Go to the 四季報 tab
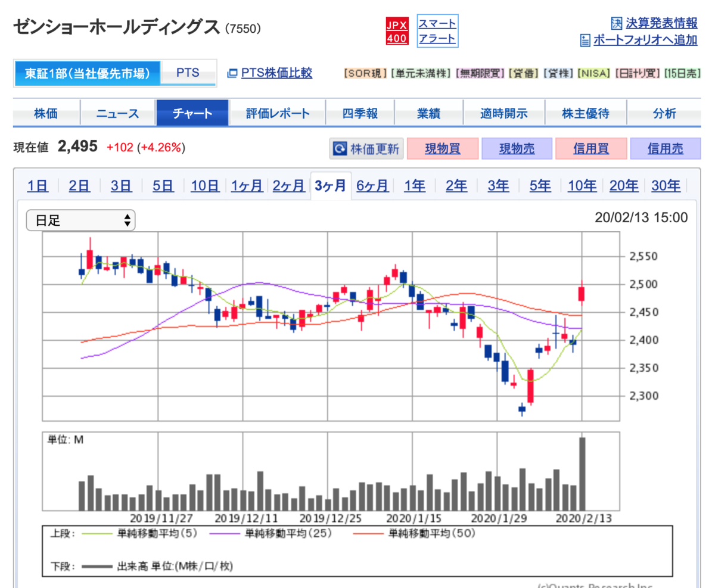Viewport: 715px width, 588px height. point(360,113)
